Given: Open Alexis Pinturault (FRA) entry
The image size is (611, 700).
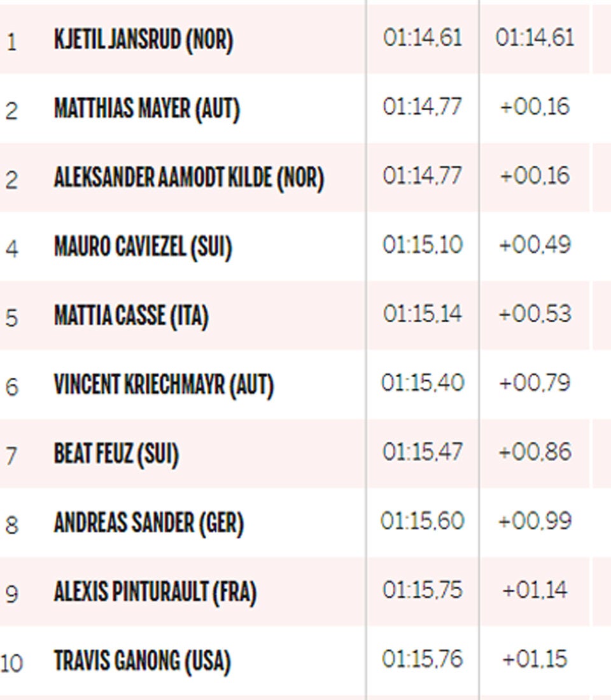Looking at the screenshot, I should [x=155, y=592].
